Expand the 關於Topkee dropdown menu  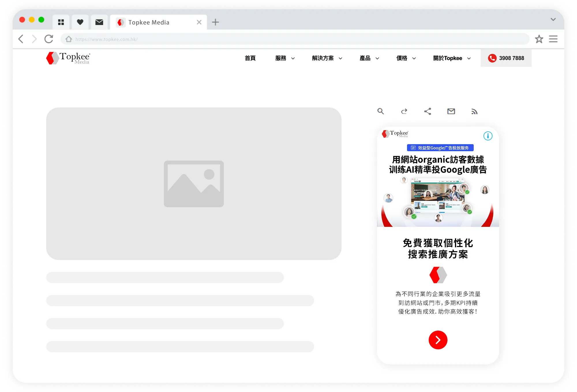pyautogui.click(x=452, y=58)
